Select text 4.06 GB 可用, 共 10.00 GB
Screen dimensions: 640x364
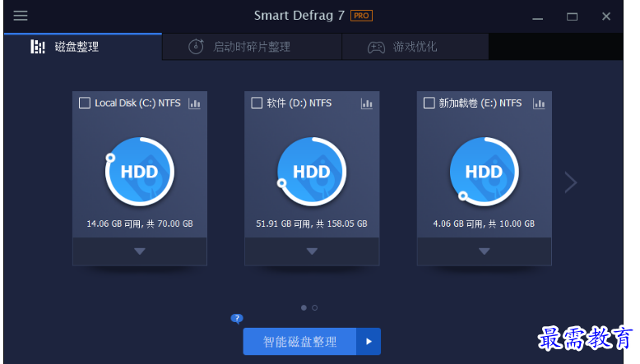(484, 223)
